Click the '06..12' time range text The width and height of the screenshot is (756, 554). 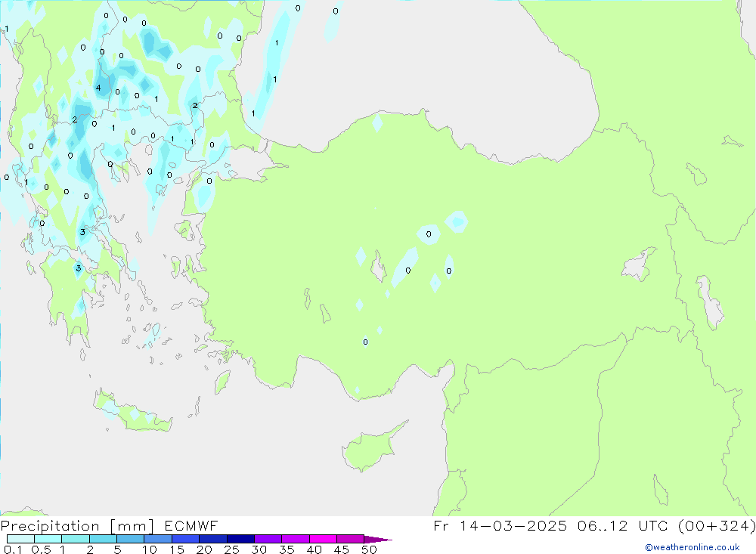[603, 525]
